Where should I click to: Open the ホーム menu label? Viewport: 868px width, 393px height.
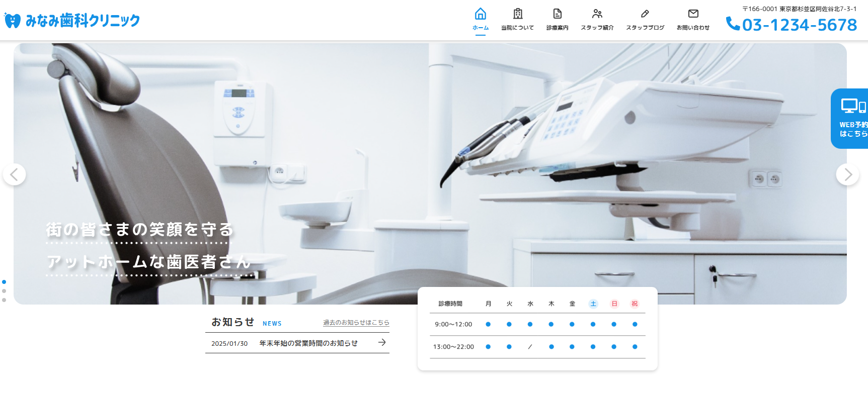[x=481, y=28]
